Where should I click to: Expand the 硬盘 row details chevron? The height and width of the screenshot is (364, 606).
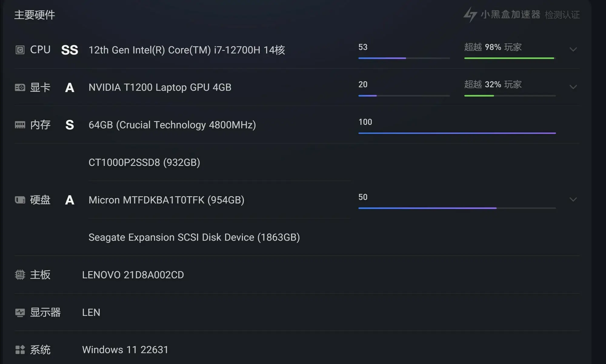click(573, 200)
